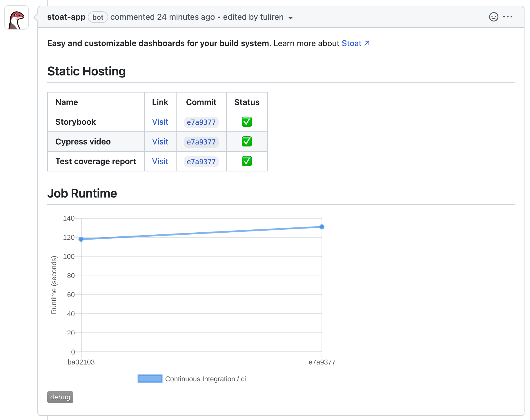Visit the Cypress video link

pyautogui.click(x=160, y=142)
